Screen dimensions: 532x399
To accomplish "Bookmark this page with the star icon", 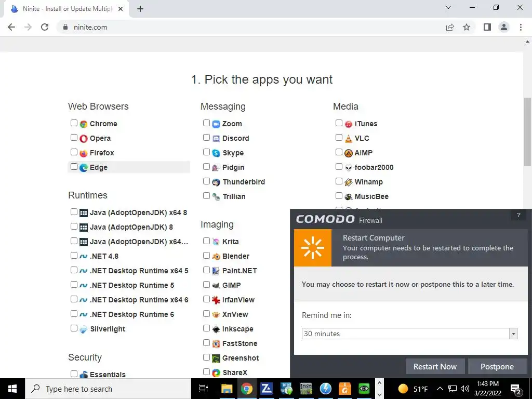I will [x=467, y=27].
